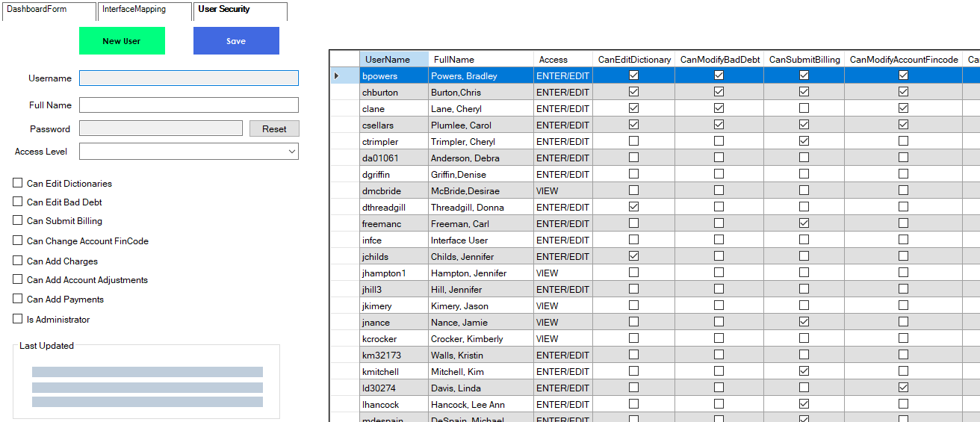
Task: Check the Can Edit Dictionaries checkbox
Action: click(18, 183)
